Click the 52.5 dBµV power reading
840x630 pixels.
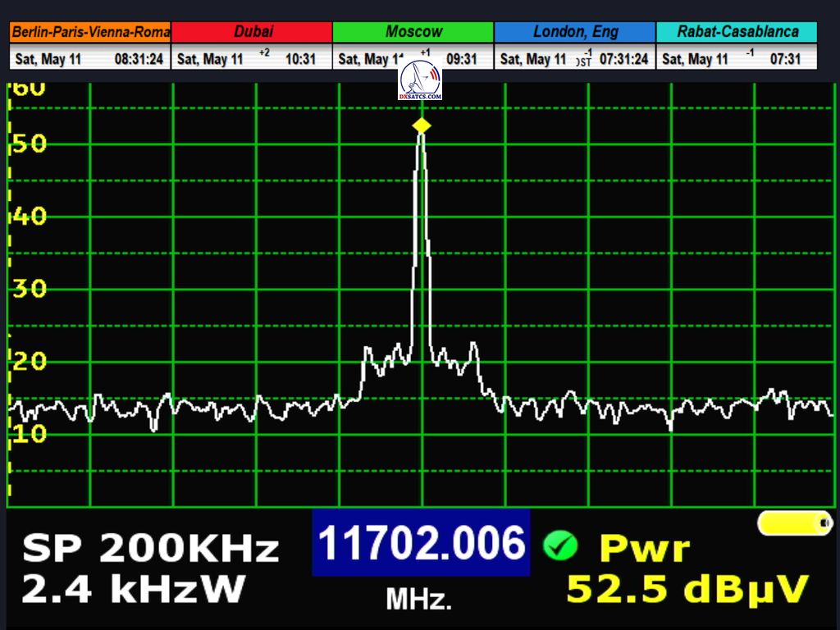(687, 589)
